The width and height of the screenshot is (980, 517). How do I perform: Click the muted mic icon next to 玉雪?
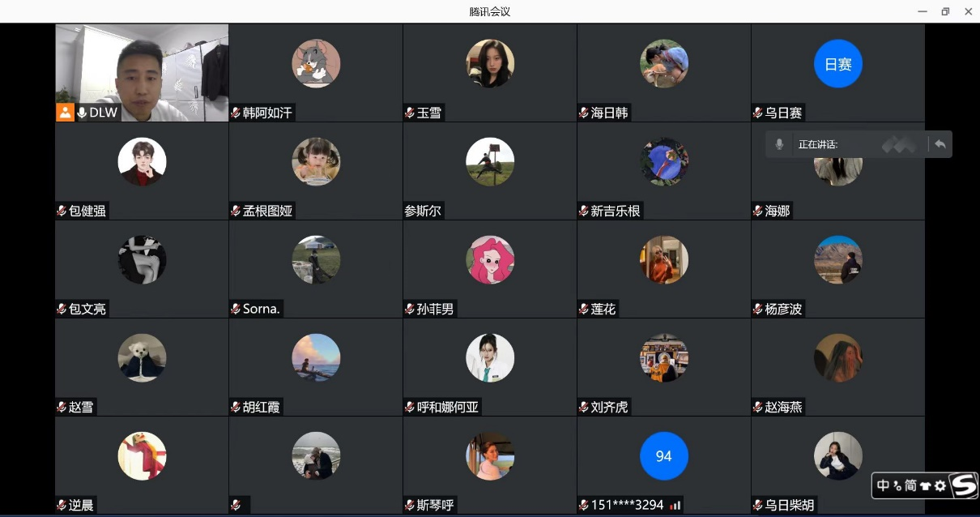[410, 113]
